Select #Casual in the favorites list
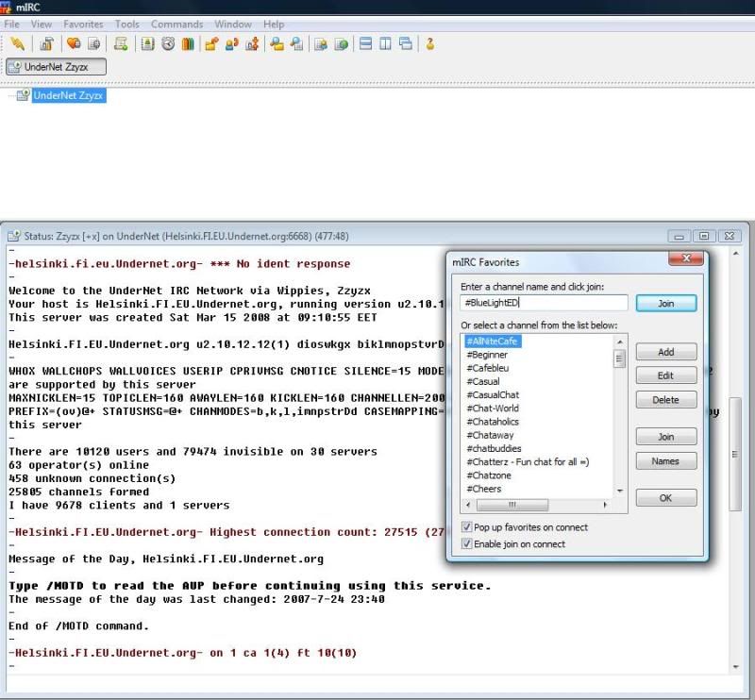Image resolution: width=755 pixels, height=700 pixels. [x=483, y=382]
